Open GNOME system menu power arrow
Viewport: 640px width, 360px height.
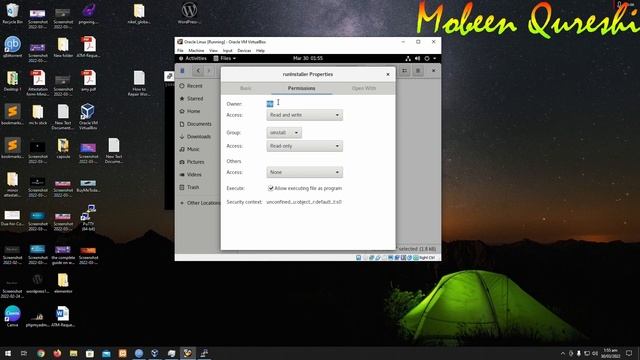coord(435,58)
